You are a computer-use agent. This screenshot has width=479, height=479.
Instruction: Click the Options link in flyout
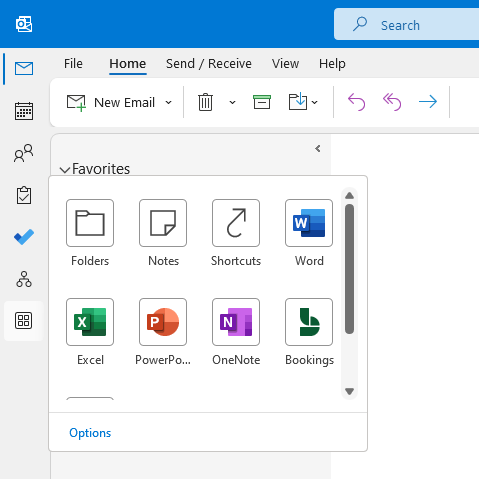[x=90, y=433]
